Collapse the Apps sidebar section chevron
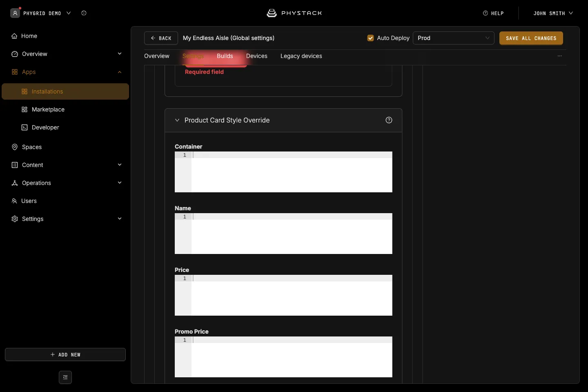Viewport: 588px width, 392px height. [x=120, y=72]
